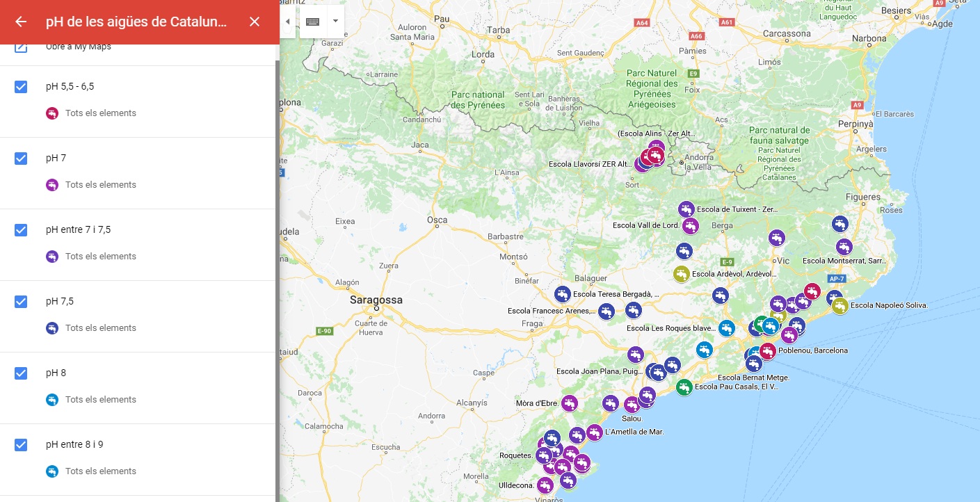Expand the keyboard input options dropdown
The height and width of the screenshot is (502, 980).
pos(335,22)
